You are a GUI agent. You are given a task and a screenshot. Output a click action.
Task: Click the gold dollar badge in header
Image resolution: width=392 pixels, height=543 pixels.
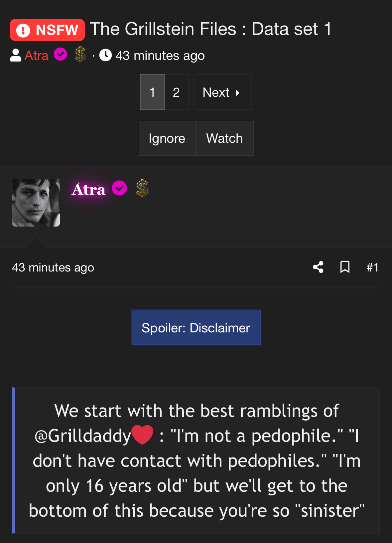(x=80, y=54)
